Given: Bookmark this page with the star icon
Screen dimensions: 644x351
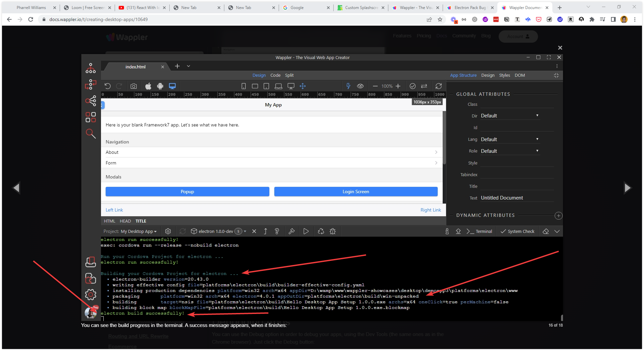Looking at the screenshot, I should tap(440, 19).
